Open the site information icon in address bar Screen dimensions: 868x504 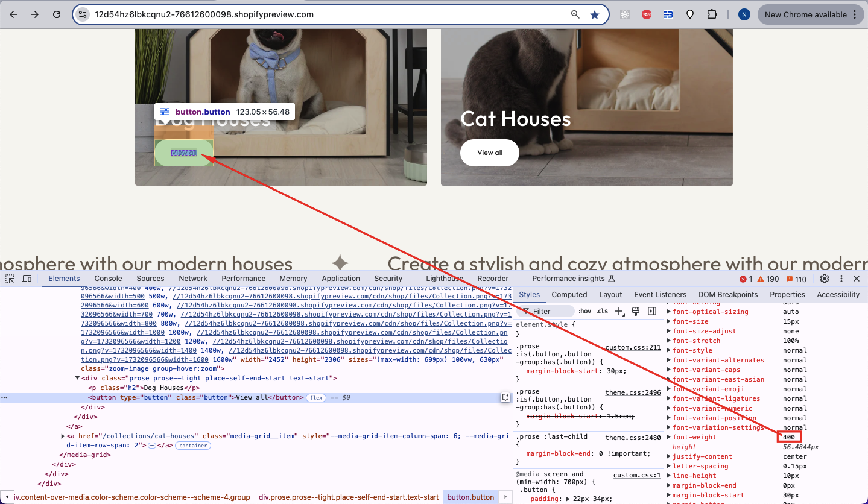point(83,14)
